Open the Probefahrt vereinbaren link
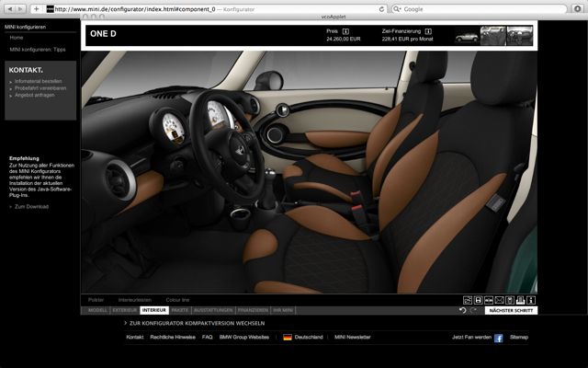The width and height of the screenshot is (588, 368). (40, 87)
